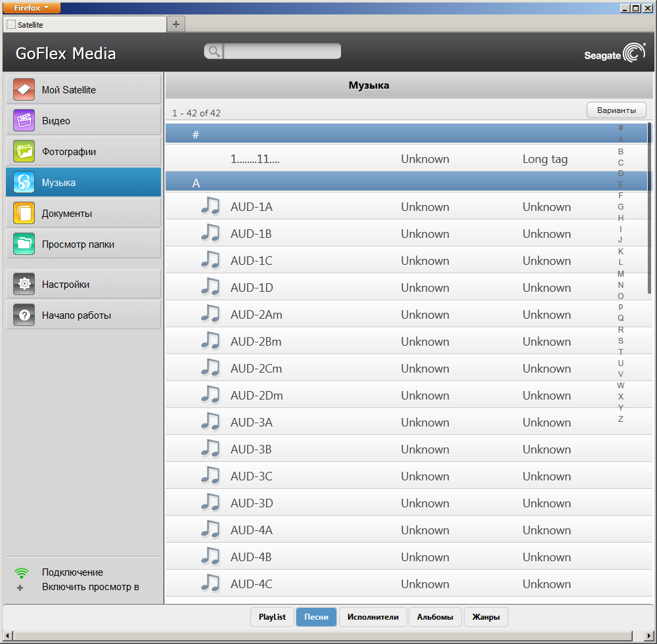Click the music note icon for AUD-3A
The height and width of the screenshot is (644, 657).
click(x=210, y=421)
